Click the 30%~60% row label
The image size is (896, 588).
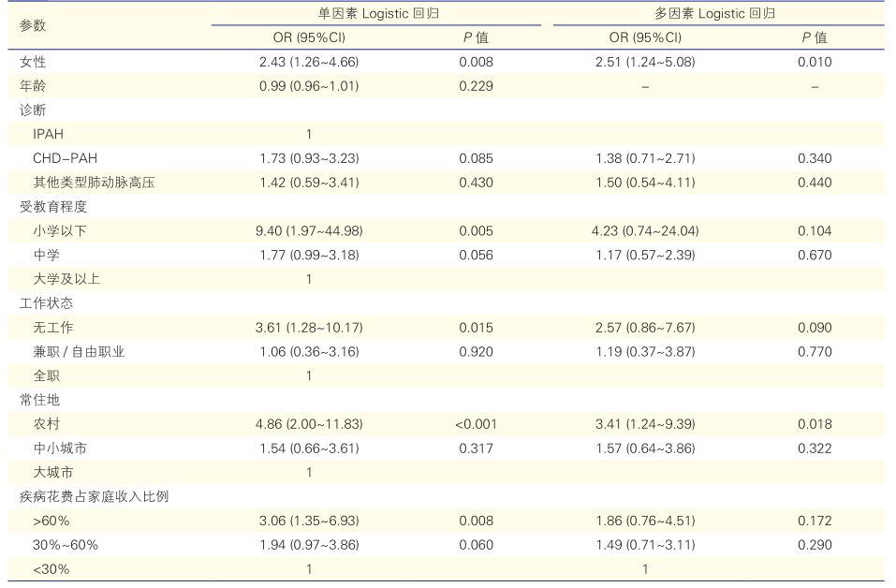pos(66,545)
